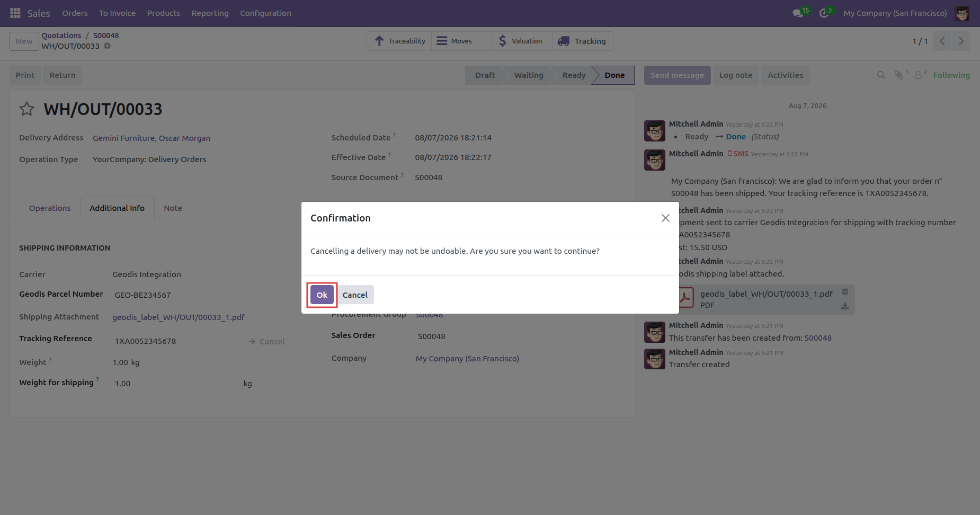Image resolution: width=980 pixels, height=515 pixels.
Task: Confirm cancellation with Ok button
Action: coord(322,295)
